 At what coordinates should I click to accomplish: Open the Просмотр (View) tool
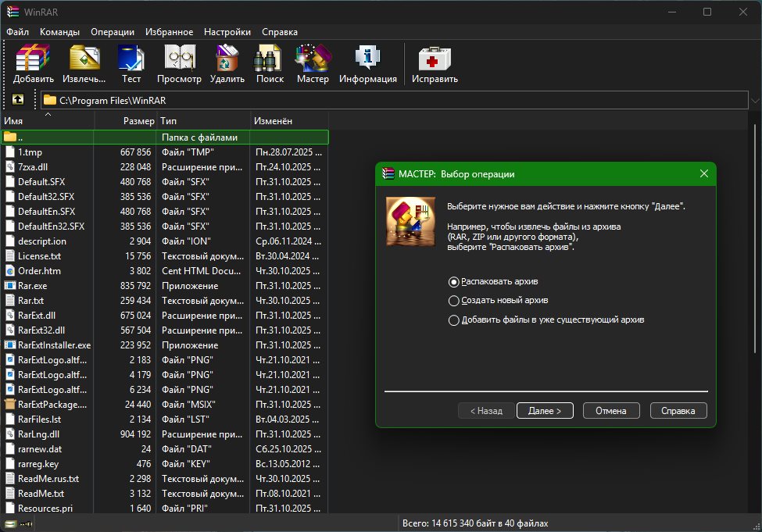[x=179, y=63]
